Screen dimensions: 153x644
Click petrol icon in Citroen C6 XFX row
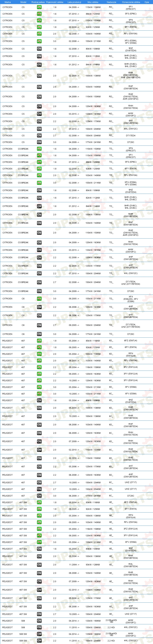pyautogui.click(x=39, y=299)
